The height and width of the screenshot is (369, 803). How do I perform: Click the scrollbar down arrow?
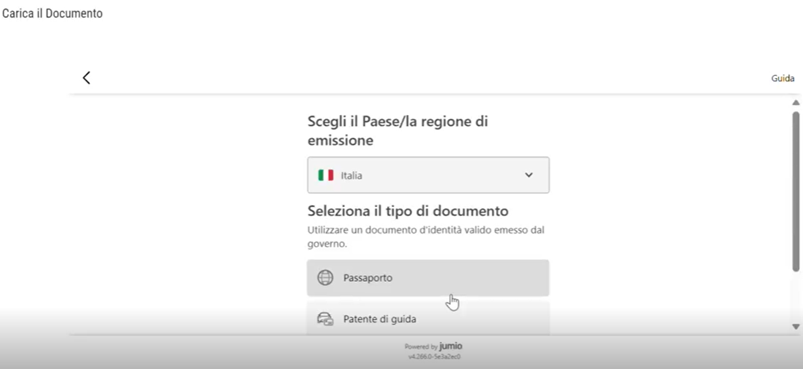[796, 326]
